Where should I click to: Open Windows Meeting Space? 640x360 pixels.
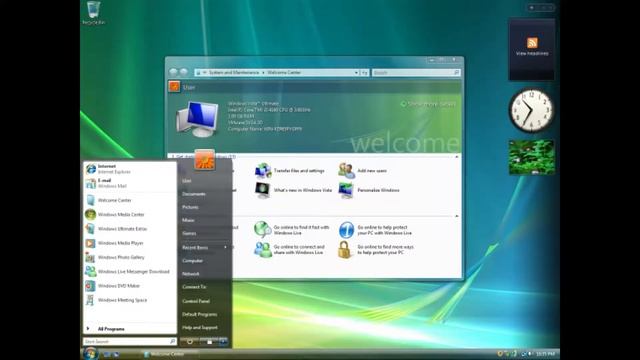[130, 300]
